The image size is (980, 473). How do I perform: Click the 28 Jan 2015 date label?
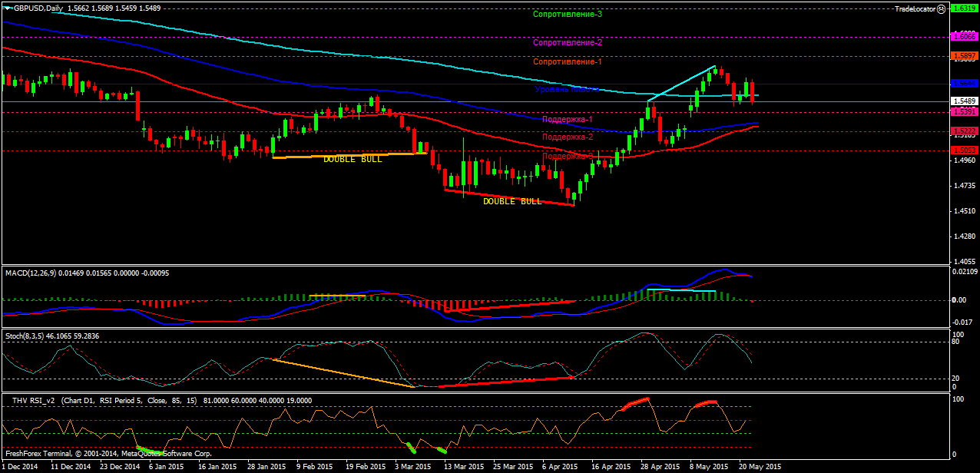tap(266, 466)
